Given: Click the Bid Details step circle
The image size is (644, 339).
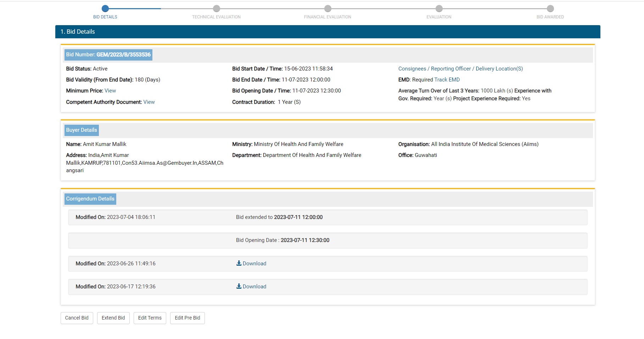Looking at the screenshot, I should (x=105, y=9).
